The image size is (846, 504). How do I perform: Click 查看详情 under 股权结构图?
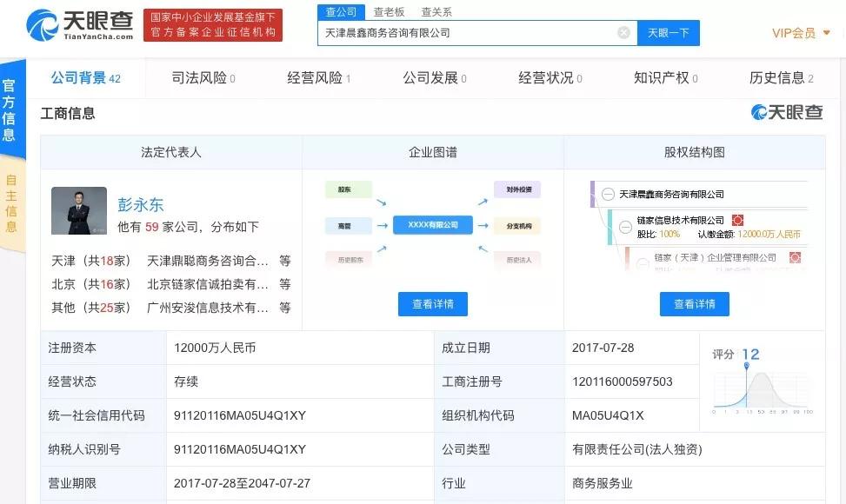point(695,304)
